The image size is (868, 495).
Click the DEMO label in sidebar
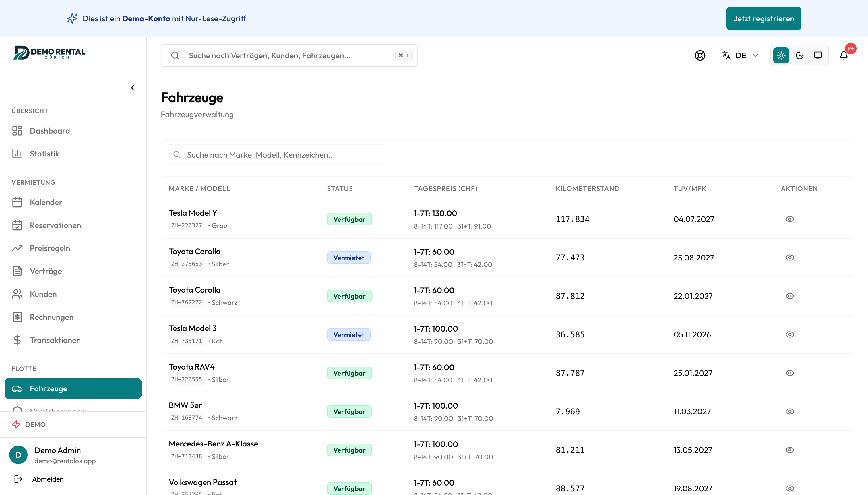[35, 424]
